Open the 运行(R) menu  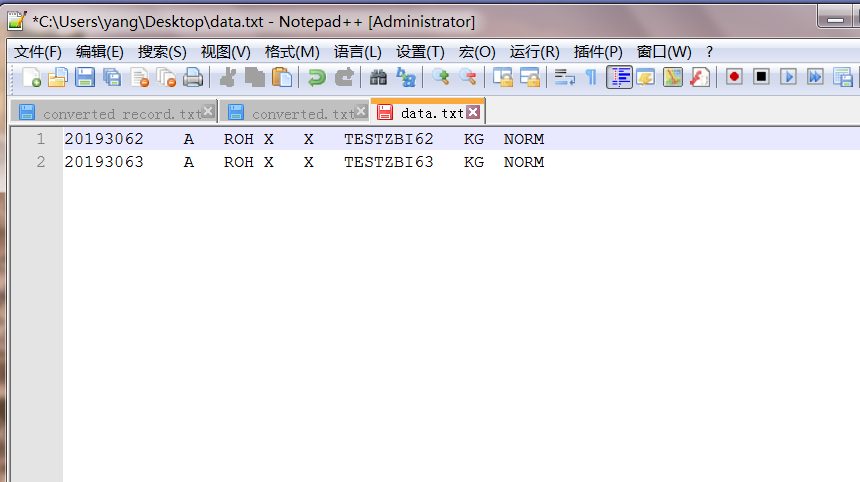click(x=534, y=52)
